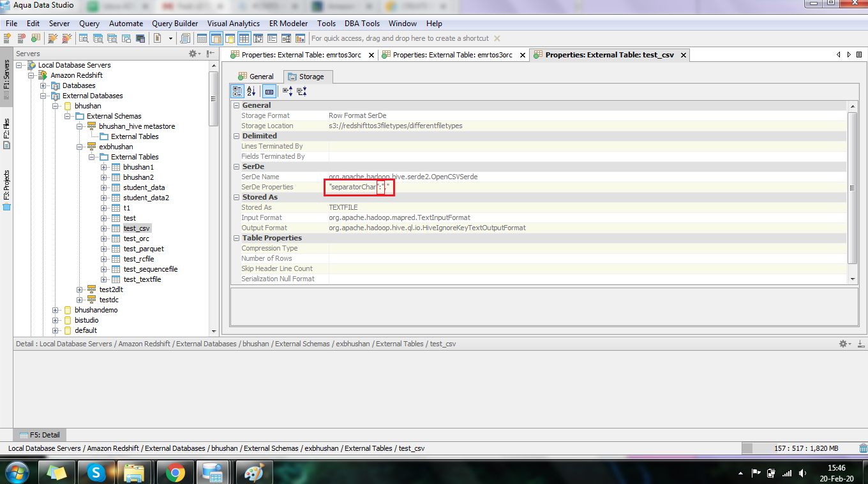Open the F1: Servers side panel
This screenshot has width=868, height=484.
[6, 78]
